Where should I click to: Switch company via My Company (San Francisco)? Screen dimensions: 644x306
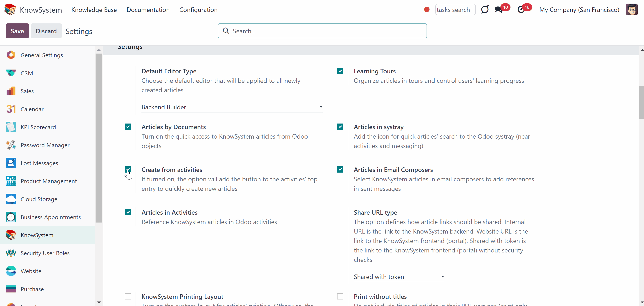(x=579, y=10)
